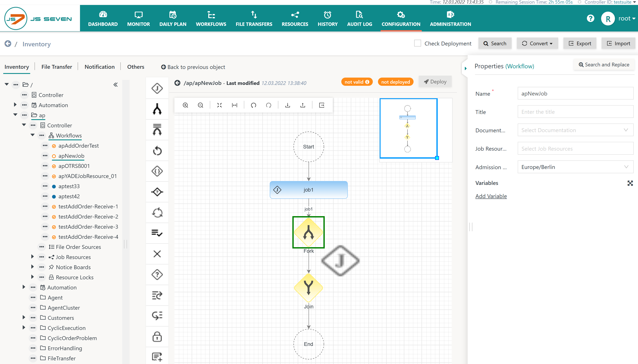638x364 pixels.
Task: Click Back to previous object
Action: point(193,67)
